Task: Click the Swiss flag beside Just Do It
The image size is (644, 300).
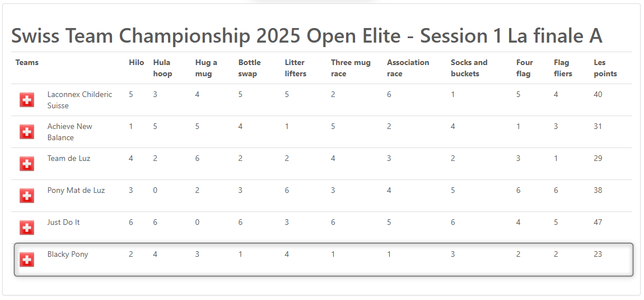Action: 27,228
